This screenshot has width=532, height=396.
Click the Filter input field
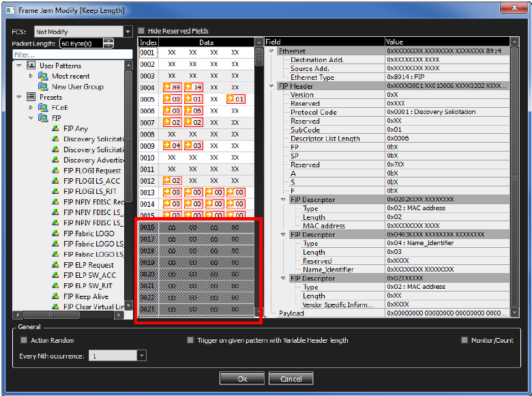coord(72,55)
